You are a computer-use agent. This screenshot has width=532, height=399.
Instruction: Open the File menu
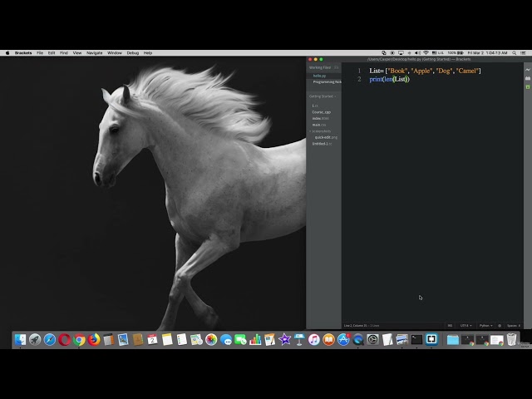pos(40,53)
